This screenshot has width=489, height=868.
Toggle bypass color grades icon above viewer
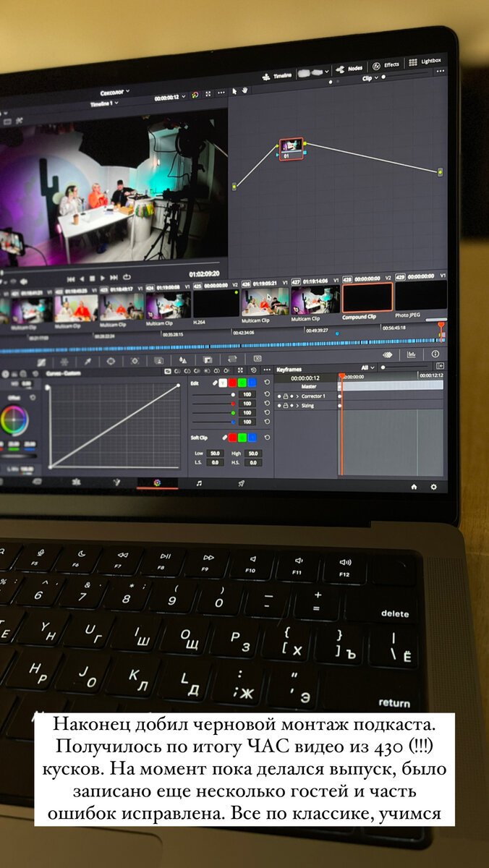(x=195, y=95)
